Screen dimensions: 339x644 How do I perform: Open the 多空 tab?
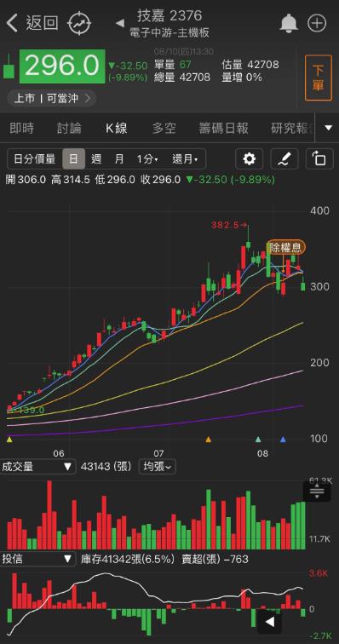coord(164,128)
